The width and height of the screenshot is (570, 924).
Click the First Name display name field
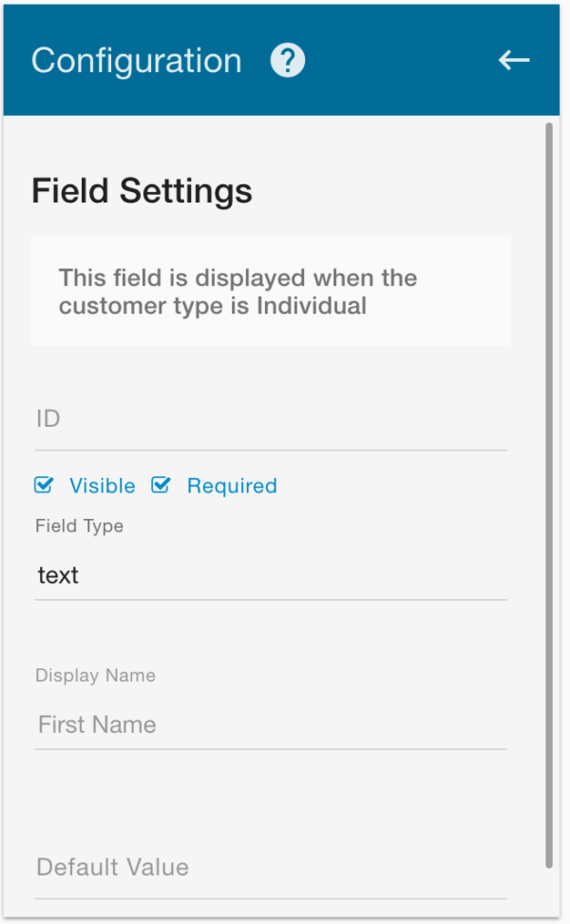(x=271, y=724)
